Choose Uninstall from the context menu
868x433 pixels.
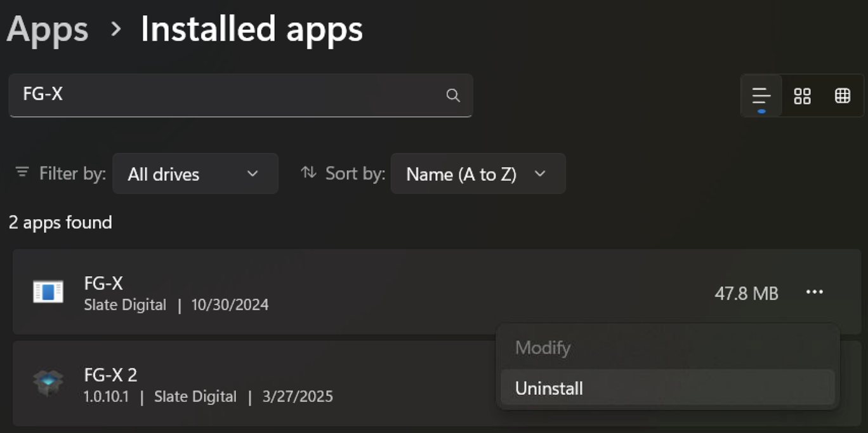pos(667,388)
